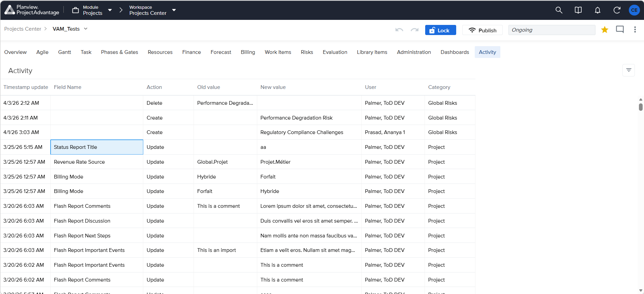The height and width of the screenshot is (294, 644).
Task: Open the Library Items tab
Action: coord(372,52)
